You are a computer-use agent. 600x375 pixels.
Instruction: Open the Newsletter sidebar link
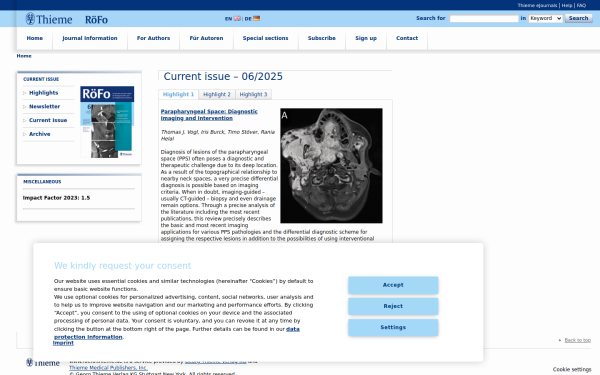point(44,106)
